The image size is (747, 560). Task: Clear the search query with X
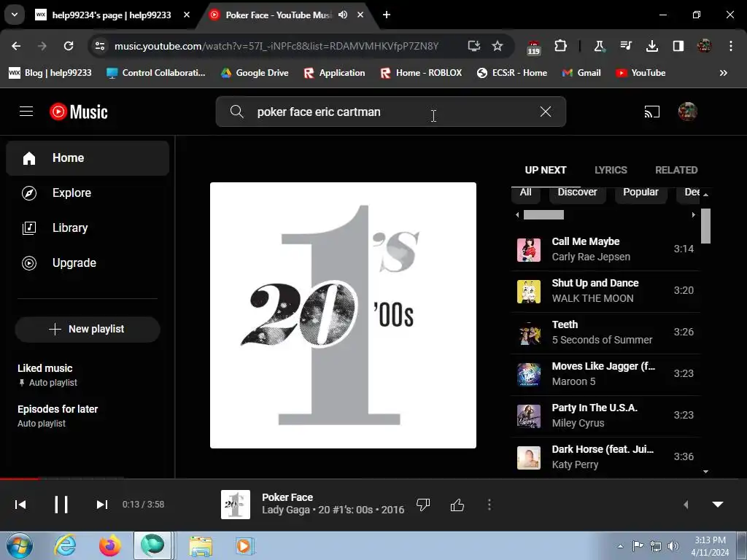pos(546,112)
